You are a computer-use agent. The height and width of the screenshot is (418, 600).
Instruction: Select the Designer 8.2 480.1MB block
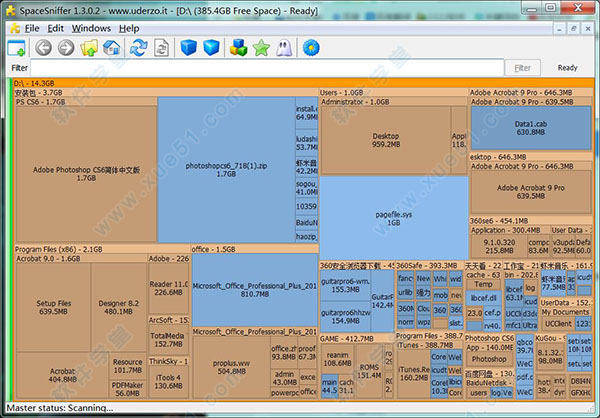point(119,307)
